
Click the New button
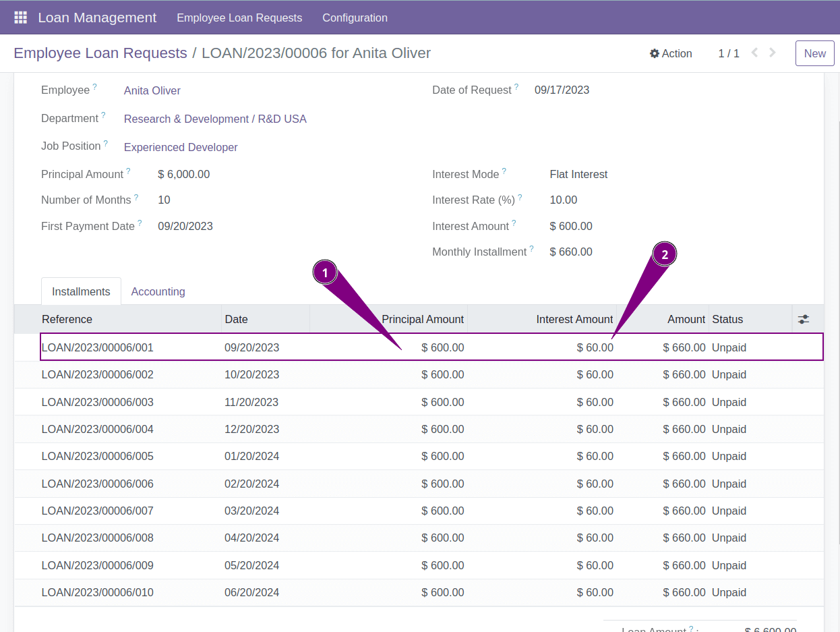tap(814, 53)
